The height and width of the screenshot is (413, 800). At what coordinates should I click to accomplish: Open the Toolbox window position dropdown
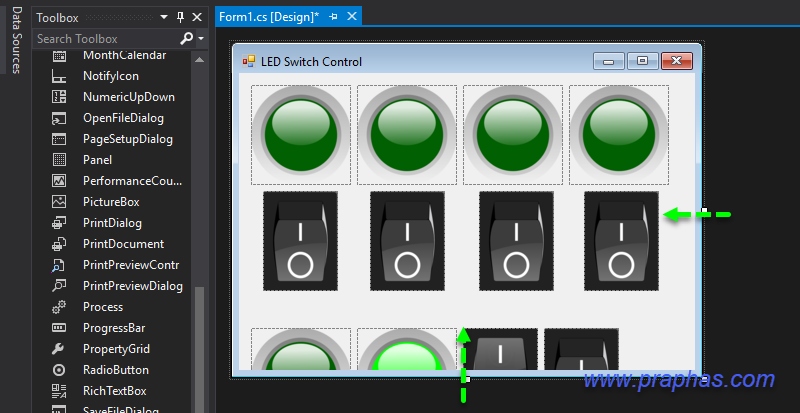(164, 17)
